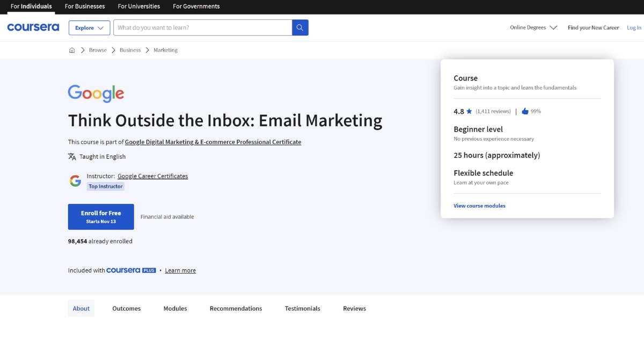Click Learn more about Coursera Plus
Image resolution: width=644 pixels, height=337 pixels.
tap(180, 270)
